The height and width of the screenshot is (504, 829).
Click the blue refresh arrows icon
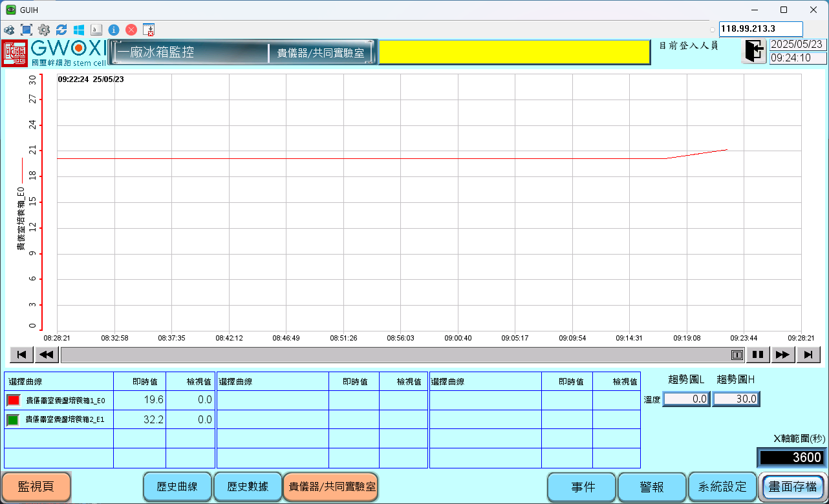[x=61, y=30]
